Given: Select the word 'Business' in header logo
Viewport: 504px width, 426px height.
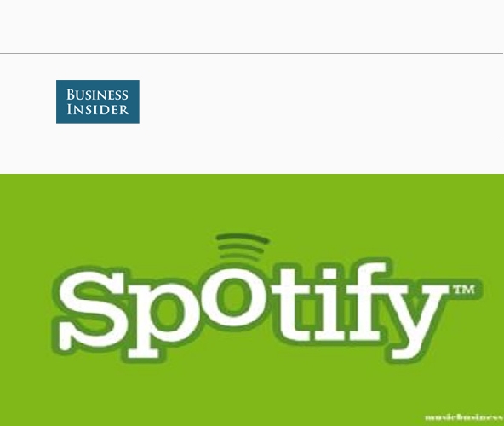Looking at the screenshot, I should (x=97, y=95).
